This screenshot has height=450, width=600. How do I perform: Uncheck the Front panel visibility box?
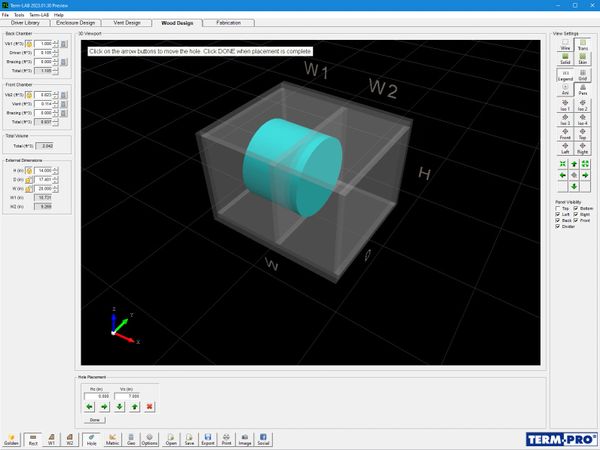pos(576,220)
